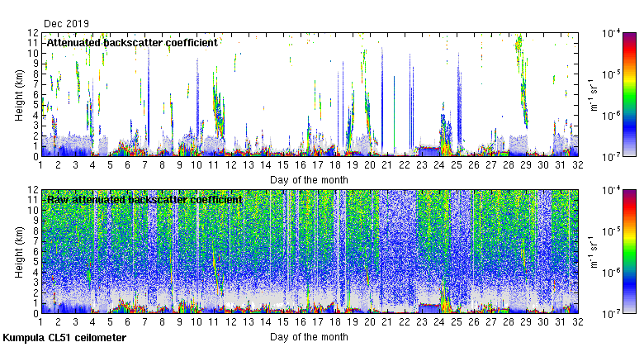Click the "Kumpula CL51 ceilometer" caption
This screenshot has height=347, width=644.
(x=64, y=338)
